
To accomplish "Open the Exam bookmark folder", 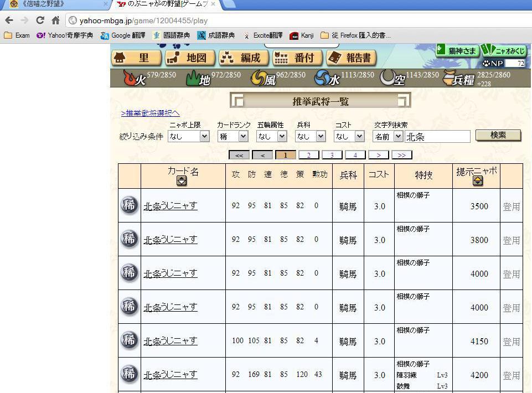I will tap(17, 35).
